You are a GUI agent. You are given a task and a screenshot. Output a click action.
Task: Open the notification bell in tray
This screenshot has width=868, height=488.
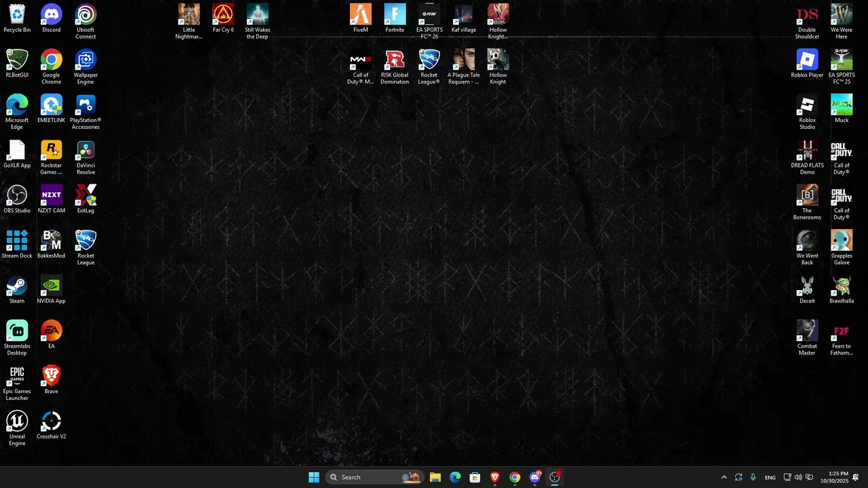point(856,477)
